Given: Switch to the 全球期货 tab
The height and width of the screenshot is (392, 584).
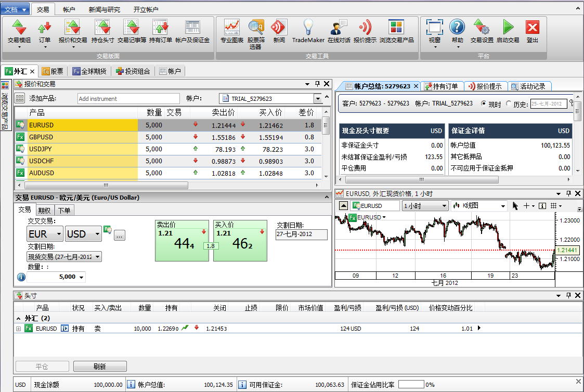Looking at the screenshot, I should pyautogui.click(x=90, y=71).
